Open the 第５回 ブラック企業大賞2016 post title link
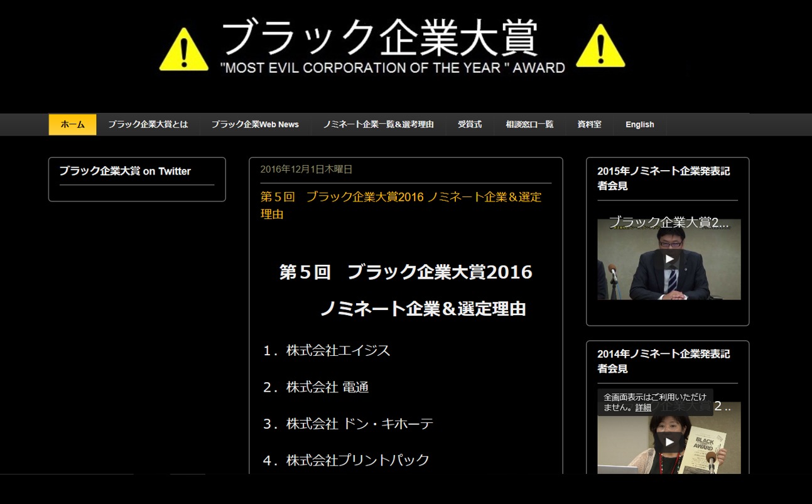Viewport: 812px width, 504px height. click(x=400, y=205)
